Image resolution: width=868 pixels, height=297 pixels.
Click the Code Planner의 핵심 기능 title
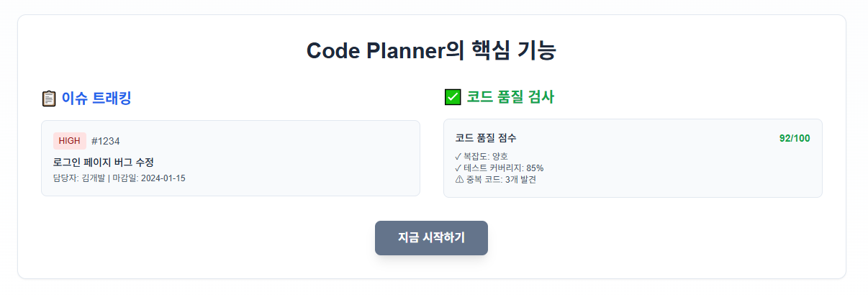[431, 51]
